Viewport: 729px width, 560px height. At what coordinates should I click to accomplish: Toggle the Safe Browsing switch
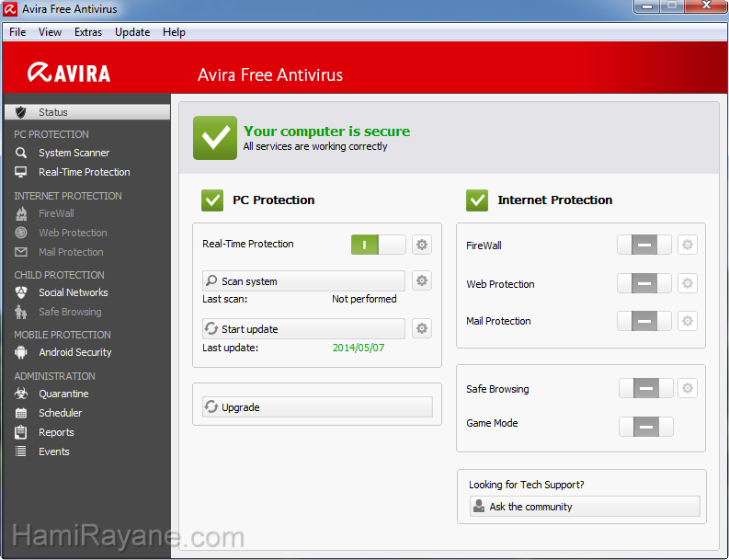[646, 388]
